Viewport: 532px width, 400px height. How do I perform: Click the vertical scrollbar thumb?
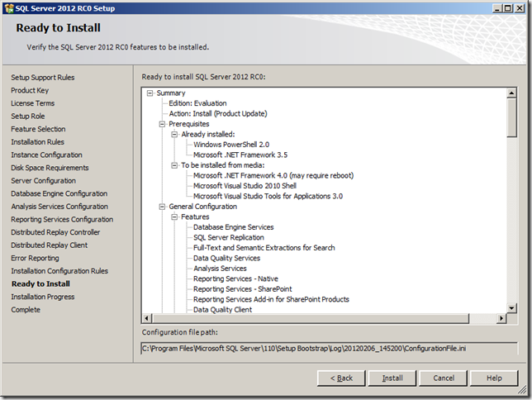tap(511, 117)
